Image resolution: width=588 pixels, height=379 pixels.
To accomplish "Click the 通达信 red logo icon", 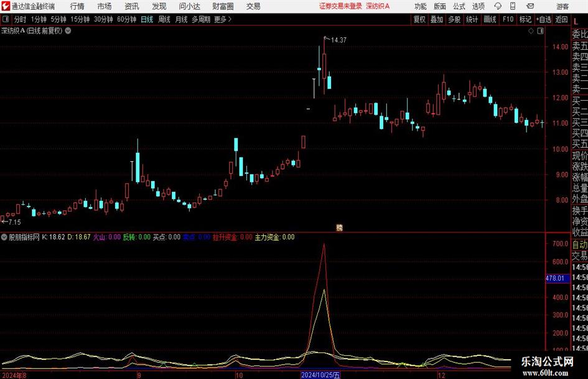I will pos(6,6).
